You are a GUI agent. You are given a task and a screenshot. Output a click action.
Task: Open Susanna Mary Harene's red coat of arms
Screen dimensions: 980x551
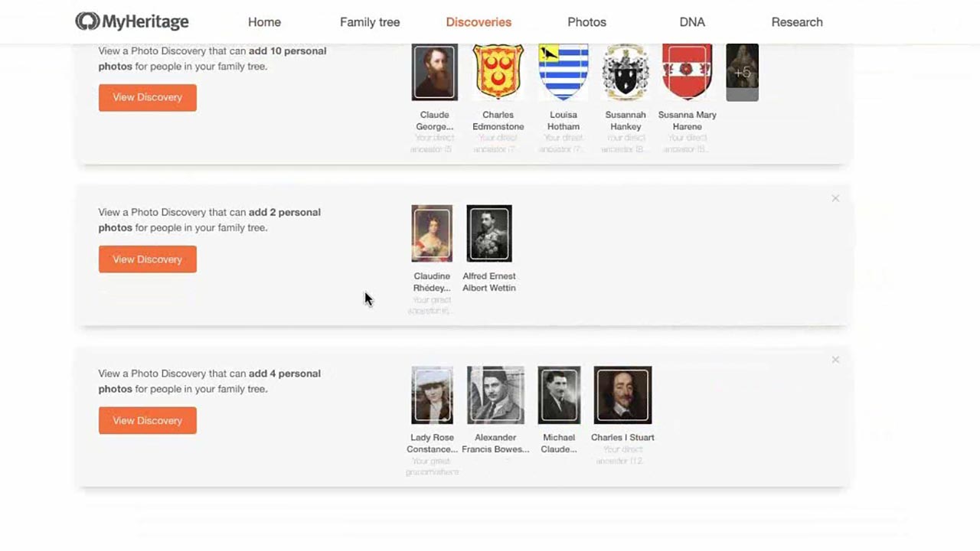(x=687, y=71)
